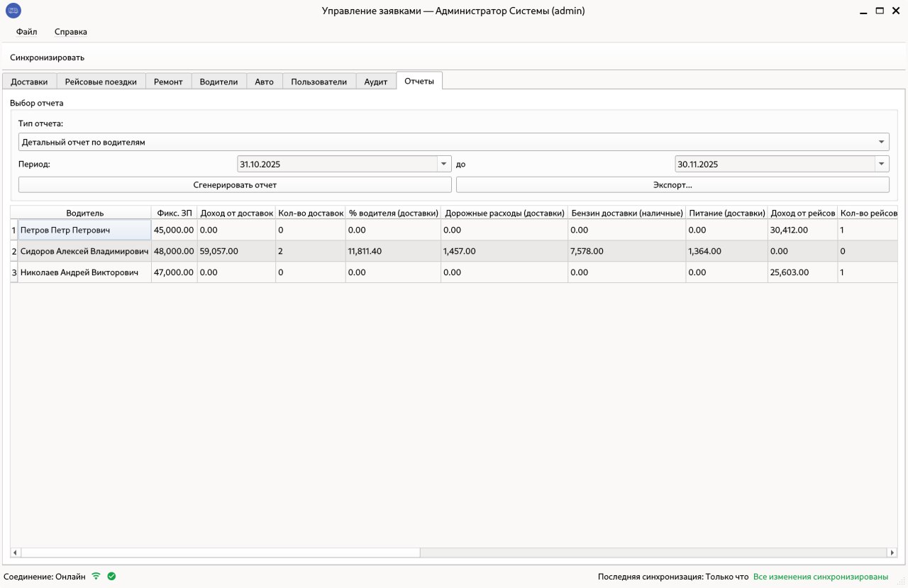Sort by the Фикс. ЗП column header
The image size is (908, 588).
[175, 213]
